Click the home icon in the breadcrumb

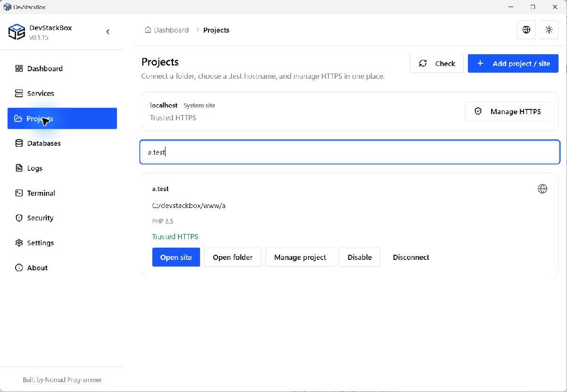coord(148,30)
